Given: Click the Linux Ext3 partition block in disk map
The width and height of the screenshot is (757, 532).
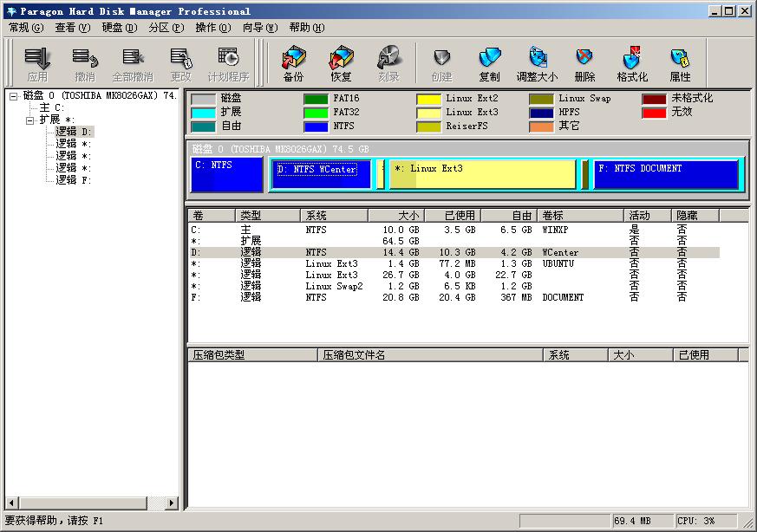Looking at the screenshot, I should click(483, 174).
